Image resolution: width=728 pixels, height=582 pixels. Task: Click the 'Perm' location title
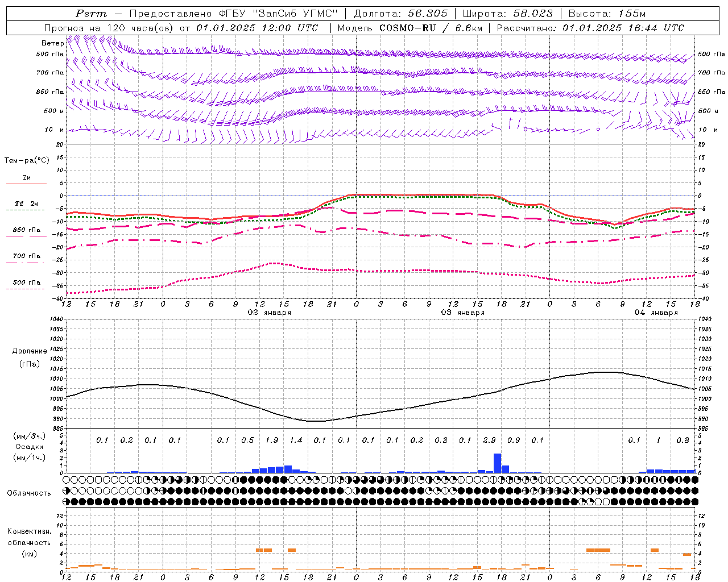[92, 14]
